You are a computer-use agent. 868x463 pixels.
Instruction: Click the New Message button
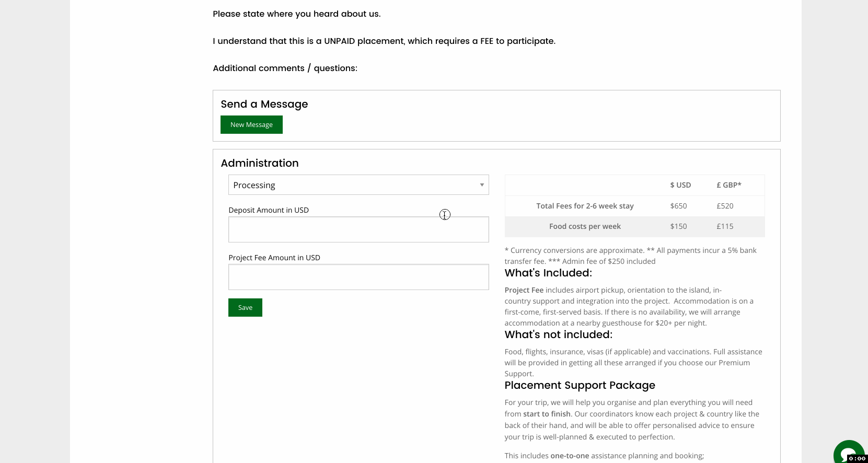click(251, 125)
